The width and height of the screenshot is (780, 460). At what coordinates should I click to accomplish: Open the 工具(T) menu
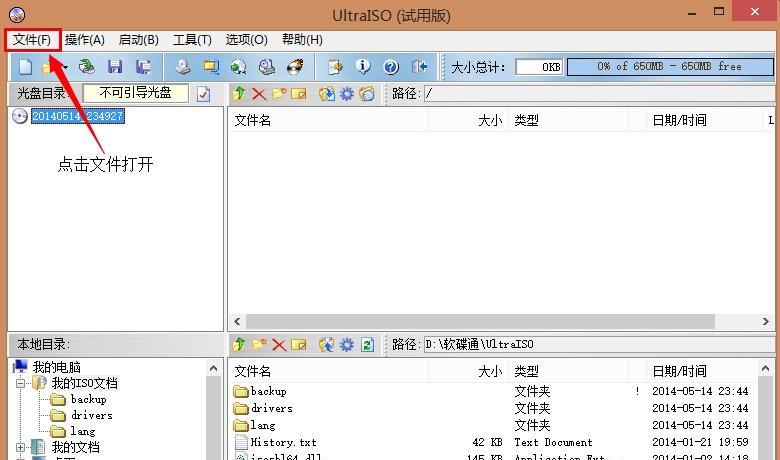(x=192, y=40)
